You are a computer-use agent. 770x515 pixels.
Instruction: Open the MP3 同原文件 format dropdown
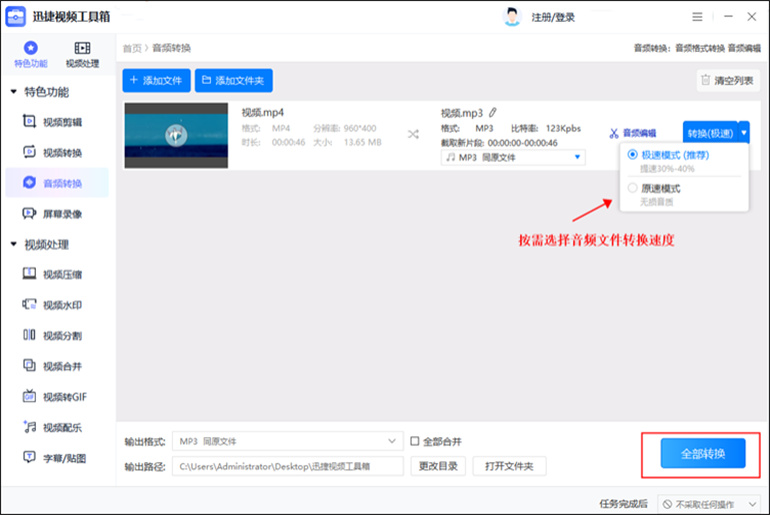coord(513,157)
